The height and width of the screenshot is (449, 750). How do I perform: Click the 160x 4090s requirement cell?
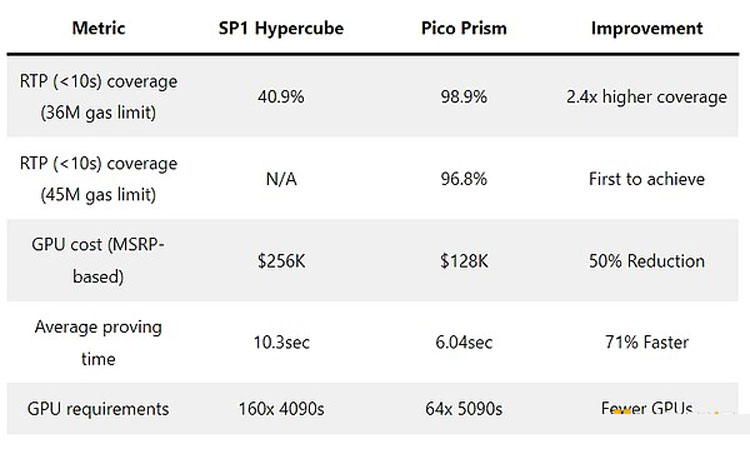(x=281, y=409)
